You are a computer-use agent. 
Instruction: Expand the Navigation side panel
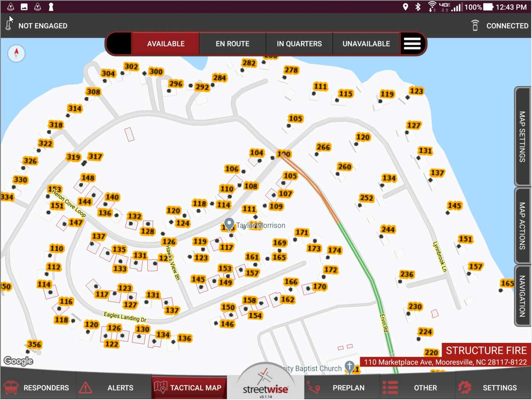pos(522,295)
